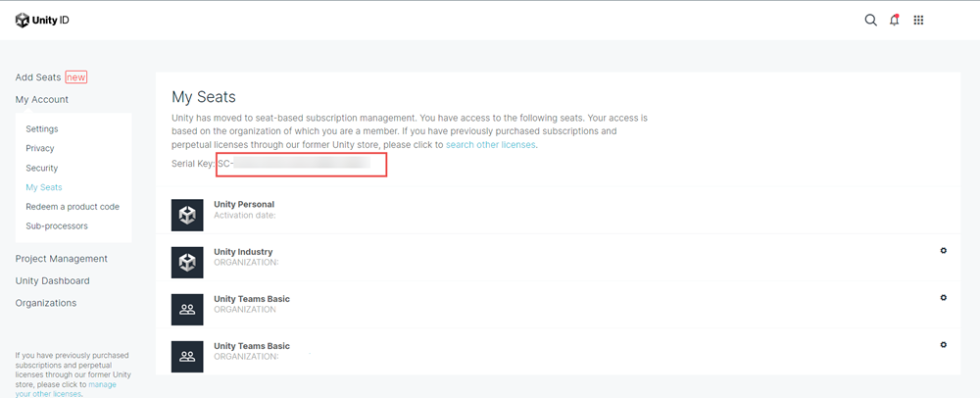The height and width of the screenshot is (398, 980).
Task: Click the first Unity Teams Basic people icon
Action: click(x=187, y=310)
